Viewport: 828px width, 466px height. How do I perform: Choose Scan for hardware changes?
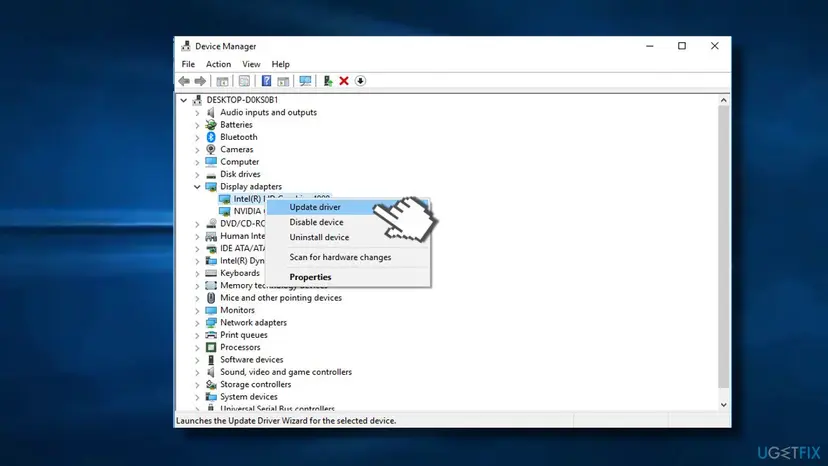coord(348,257)
